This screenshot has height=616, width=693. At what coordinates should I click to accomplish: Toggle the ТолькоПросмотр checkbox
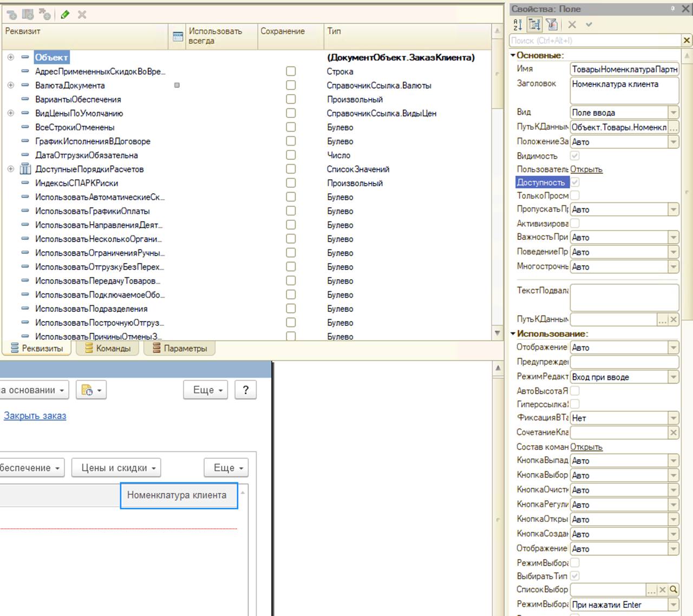[x=575, y=195]
